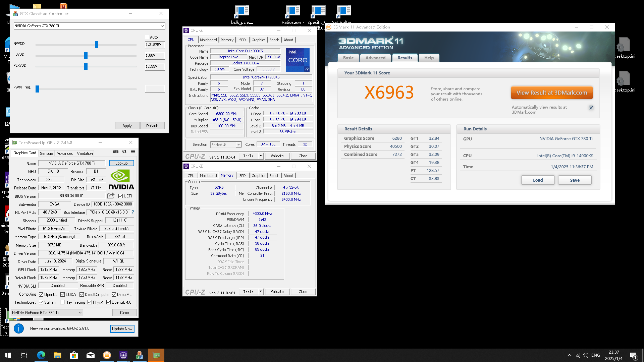Click Default in Classified Controller

(x=152, y=126)
